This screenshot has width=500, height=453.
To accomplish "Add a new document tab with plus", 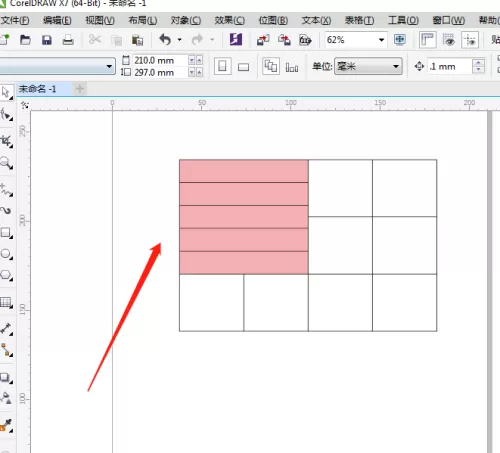I will [x=80, y=89].
